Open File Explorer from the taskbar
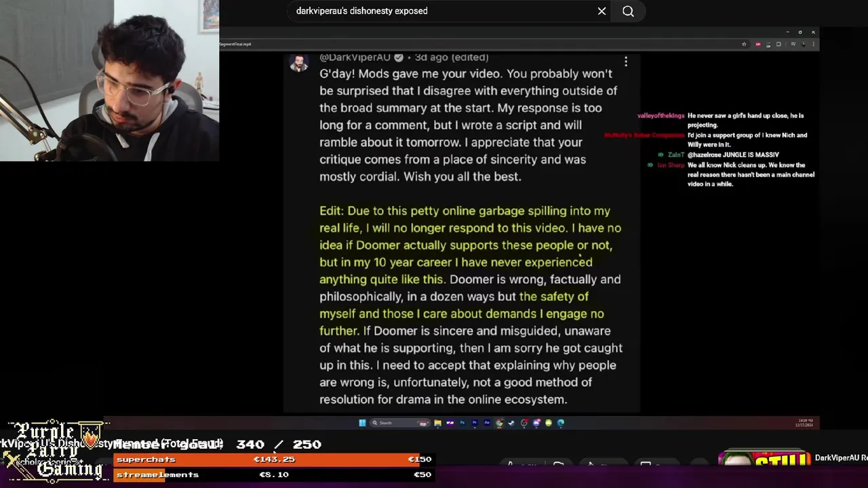This screenshot has width=868, height=488. coord(437,423)
